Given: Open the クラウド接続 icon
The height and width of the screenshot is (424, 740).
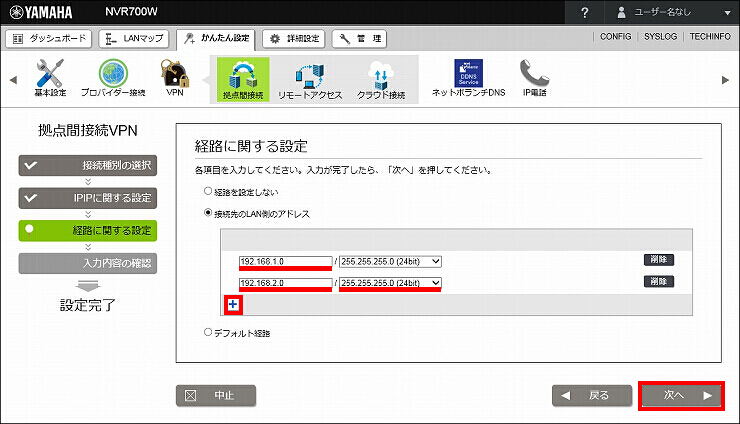Looking at the screenshot, I should [381, 81].
